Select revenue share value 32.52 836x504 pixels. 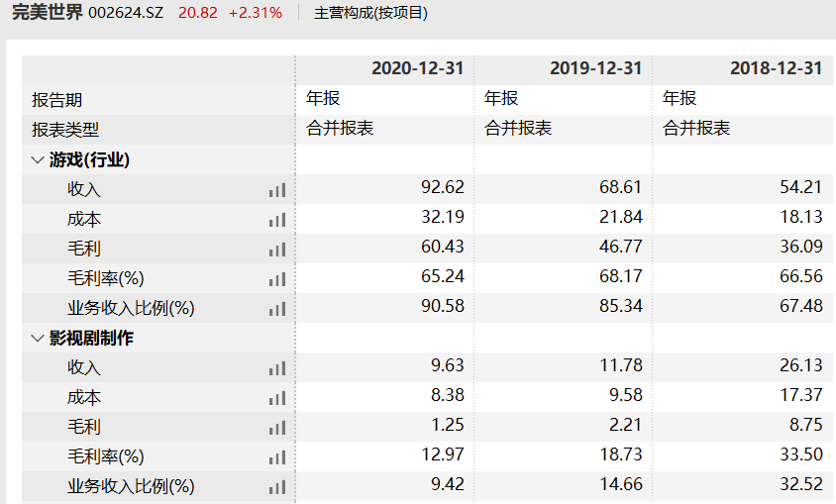(x=800, y=484)
